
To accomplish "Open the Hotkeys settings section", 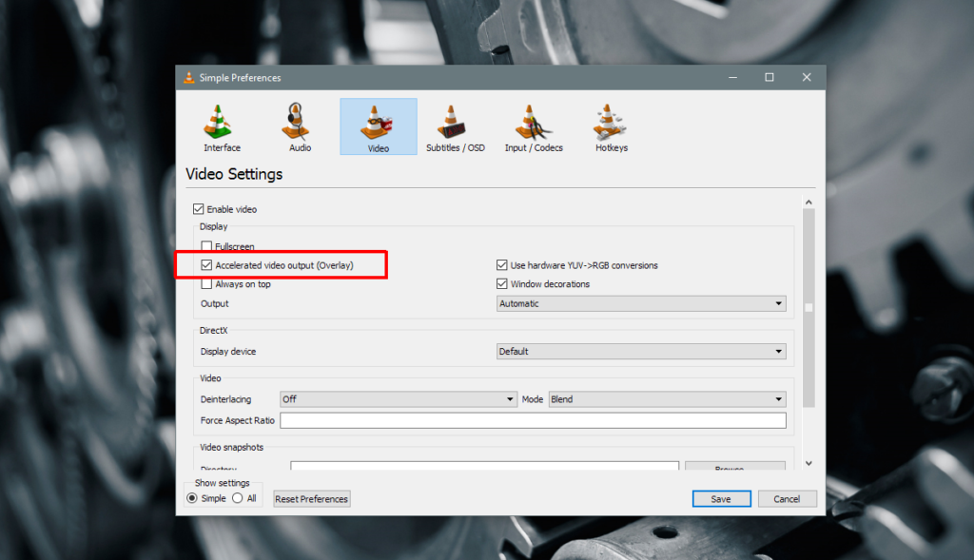I will tap(610, 126).
